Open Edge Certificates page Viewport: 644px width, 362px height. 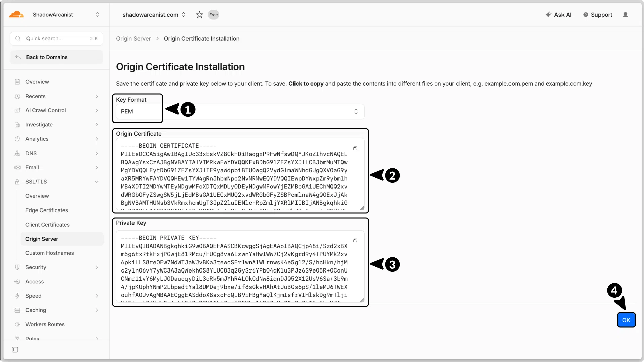click(x=62, y=210)
